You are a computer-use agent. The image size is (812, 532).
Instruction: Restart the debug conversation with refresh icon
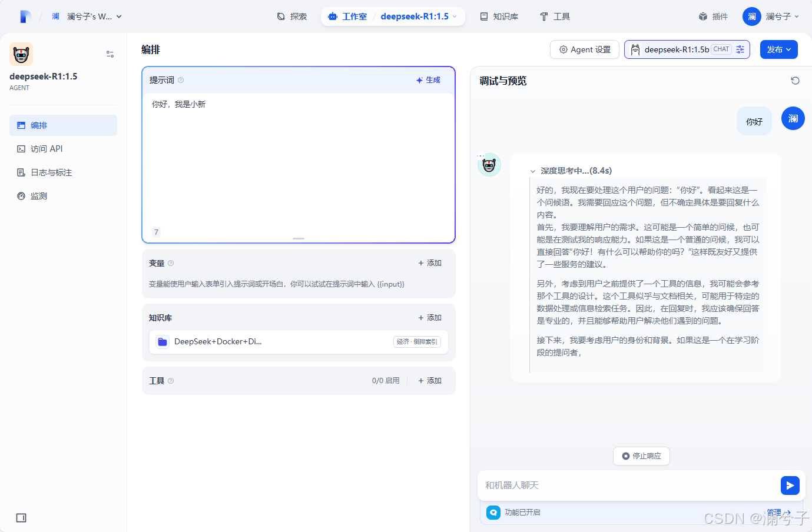point(795,81)
